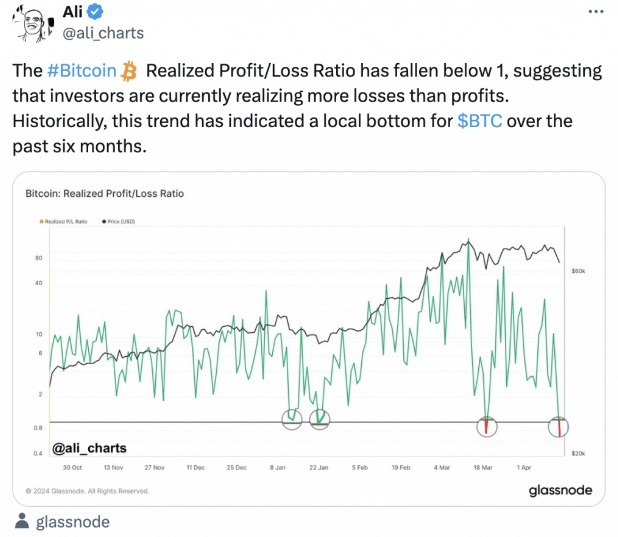Click the circled chart low near 22 Jan

pos(319,420)
